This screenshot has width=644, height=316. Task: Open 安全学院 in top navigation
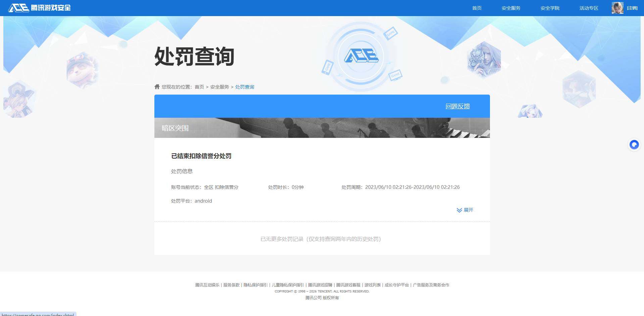point(550,8)
